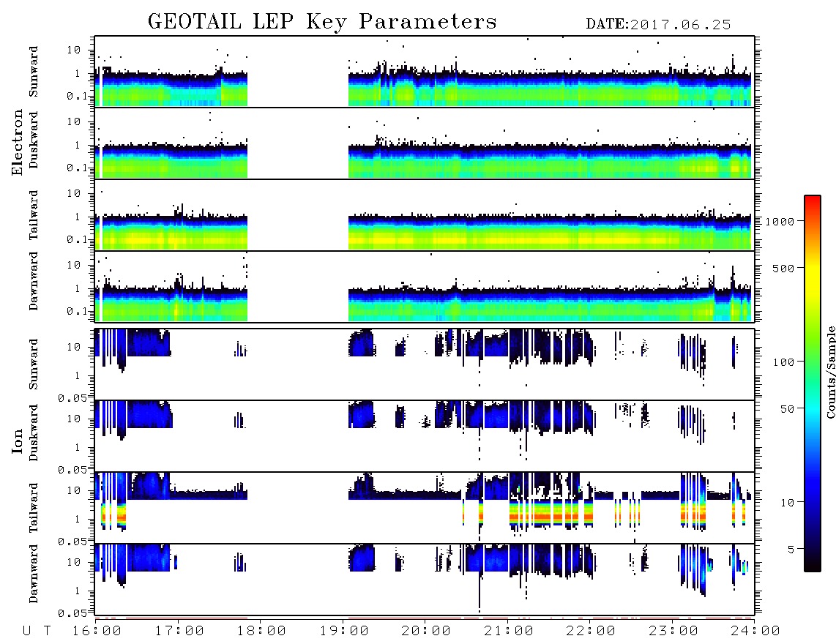
Task: Click the 'Counts/Sample' color bar label
Action: click(x=830, y=372)
